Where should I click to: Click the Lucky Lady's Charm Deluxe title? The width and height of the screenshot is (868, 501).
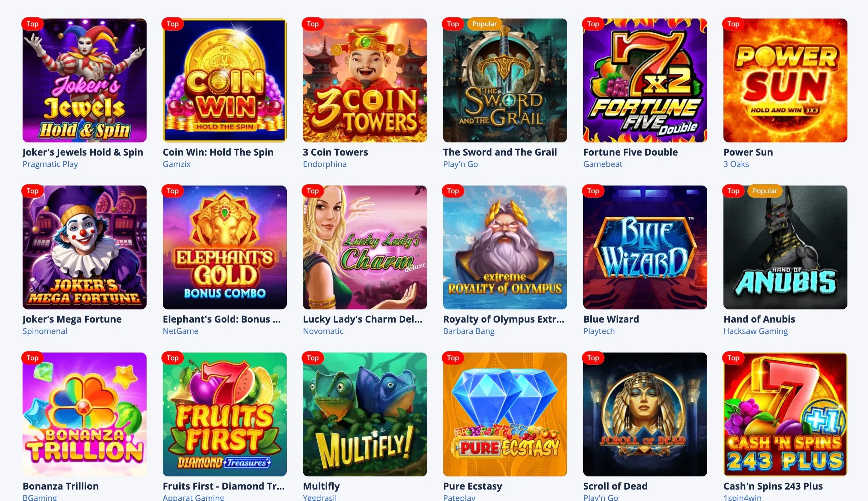pos(363,319)
